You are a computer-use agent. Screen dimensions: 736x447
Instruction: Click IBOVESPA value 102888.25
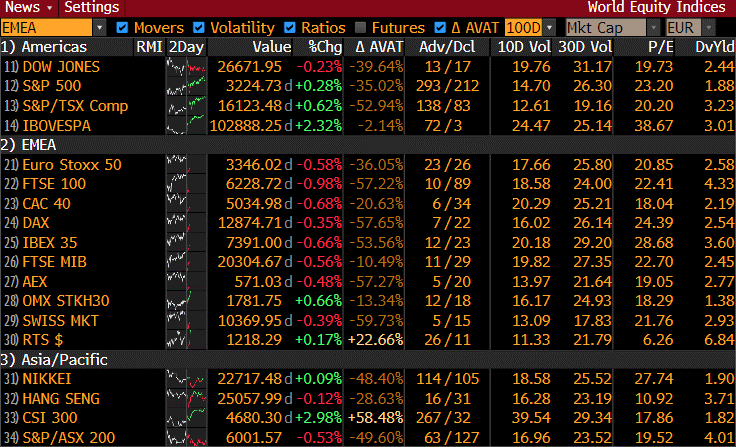coord(245,126)
